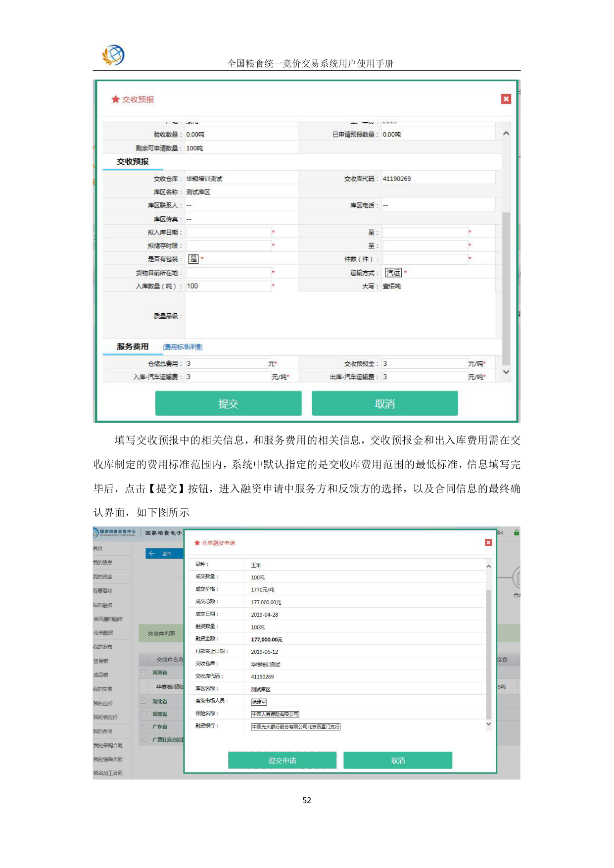
Task: Submit the 交收预报 form with 提交
Action: [x=228, y=403]
